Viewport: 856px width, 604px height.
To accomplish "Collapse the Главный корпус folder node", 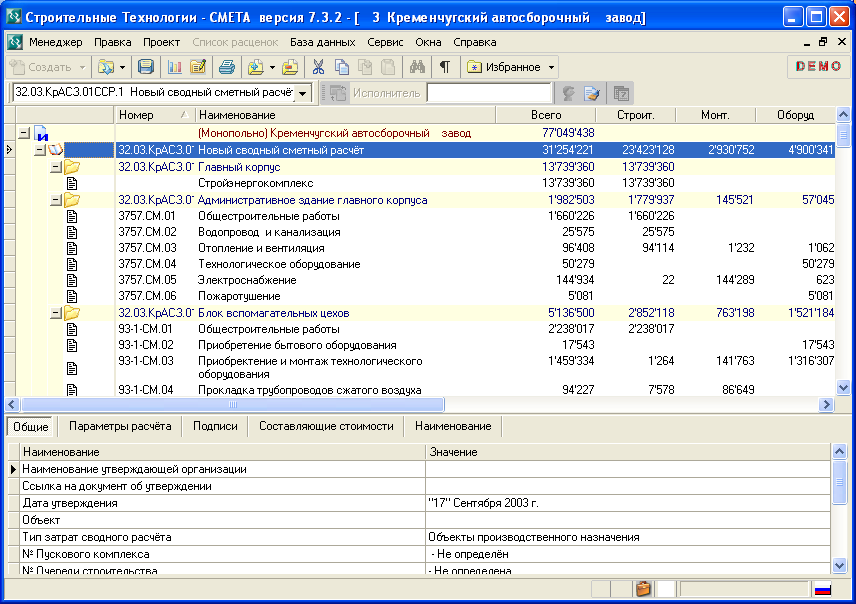I will pyautogui.click(x=56, y=167).
